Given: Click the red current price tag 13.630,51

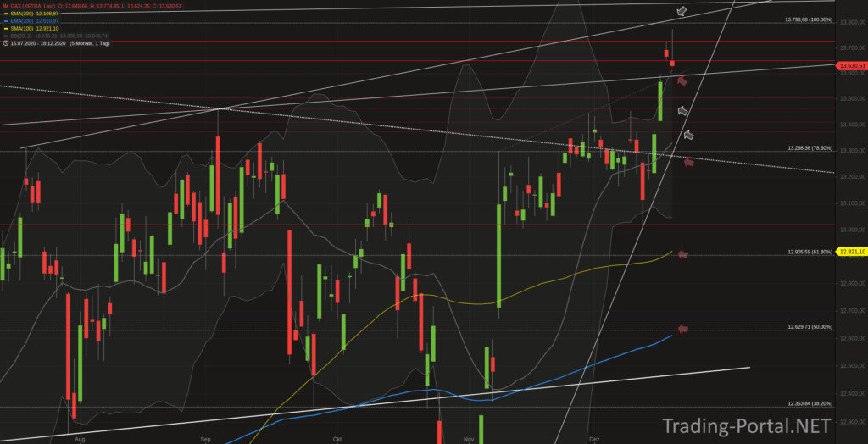Looking at the screenshot, I should 849,66.
